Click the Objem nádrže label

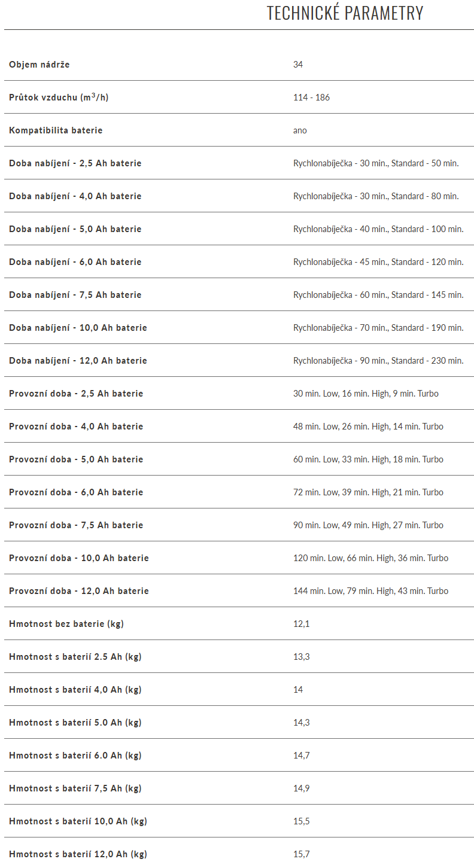click(39, 65)
